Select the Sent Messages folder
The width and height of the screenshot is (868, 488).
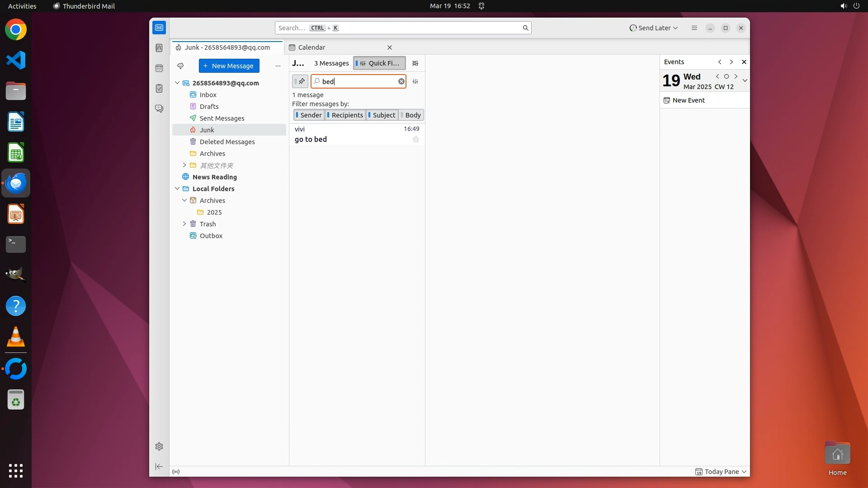pyautogui.click(x=222, y=118)
